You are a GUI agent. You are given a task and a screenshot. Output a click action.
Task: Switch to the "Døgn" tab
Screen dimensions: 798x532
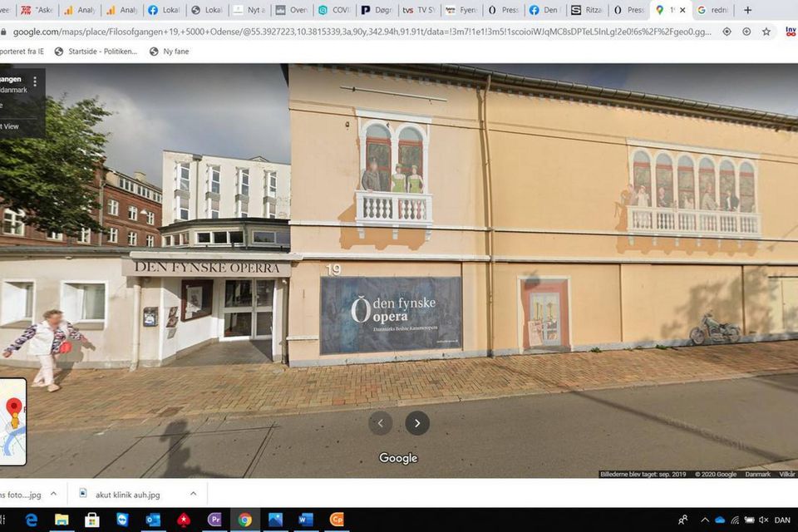click(x=375, y=10)
